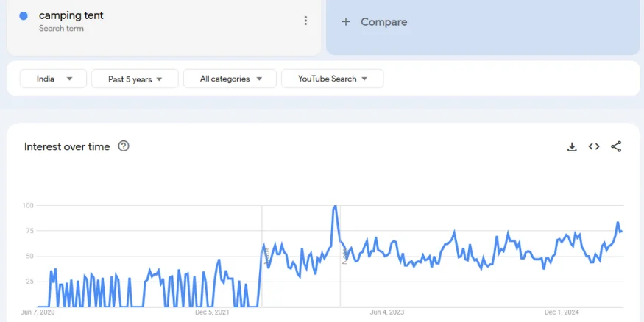Open the camping tent more options menu

click(x=305, y=21)
